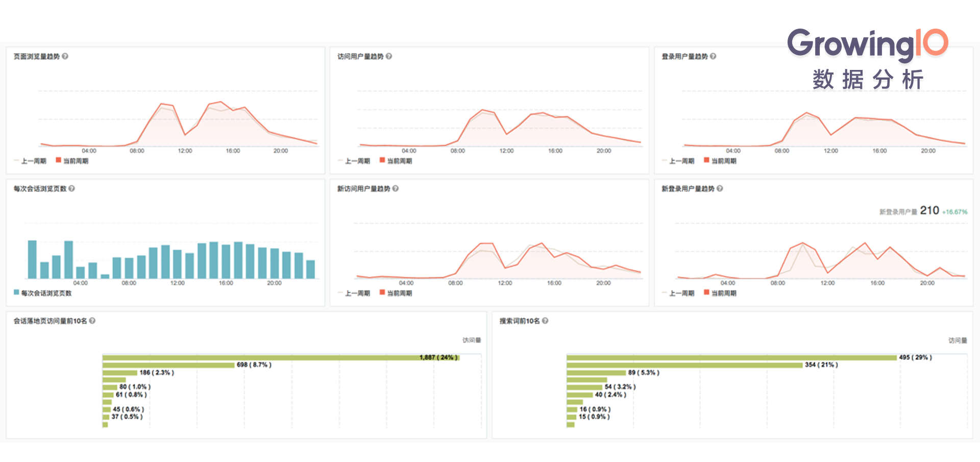
Task: Click help icon beside 搜索词前10名 title
Action: [545, 321]
